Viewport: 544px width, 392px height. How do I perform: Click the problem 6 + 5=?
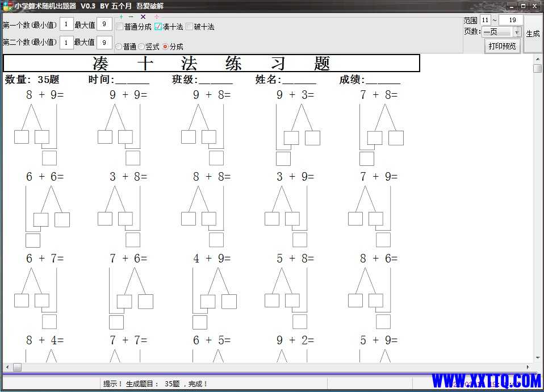(212, 340)
